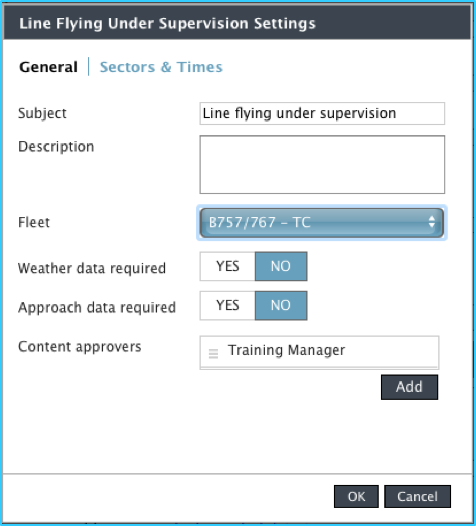
Task: Set Weather data required to NO
Action: (281, 266)
